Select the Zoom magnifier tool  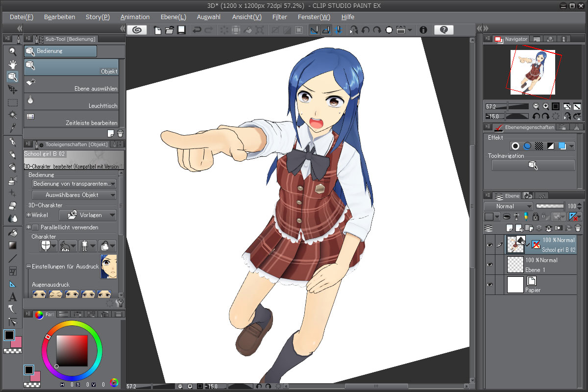coord(13,51)
